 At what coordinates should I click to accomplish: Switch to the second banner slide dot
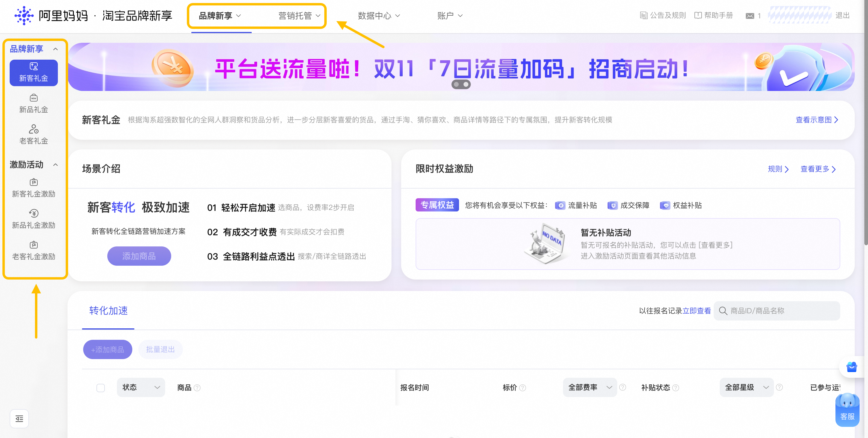pyautogui.click(x=466, y=85)
